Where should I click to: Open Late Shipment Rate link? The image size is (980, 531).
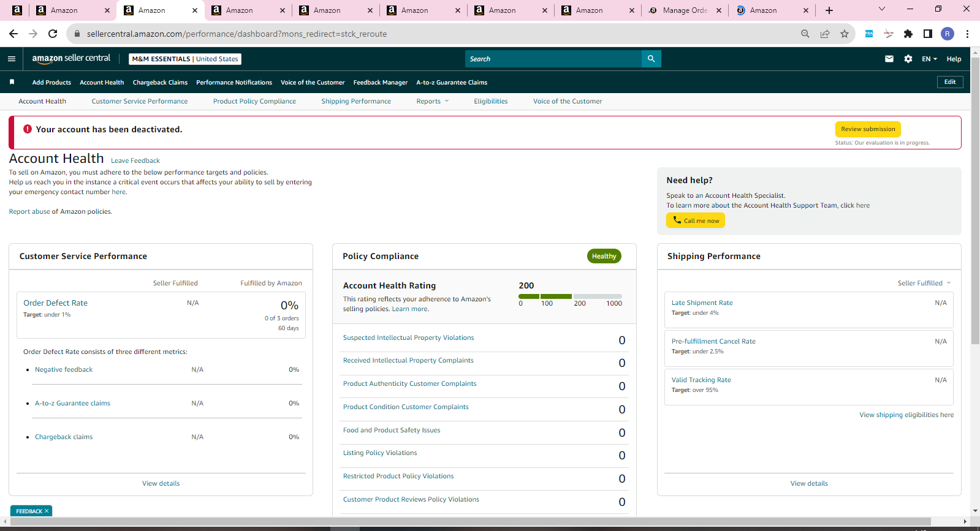pos(702,303)
